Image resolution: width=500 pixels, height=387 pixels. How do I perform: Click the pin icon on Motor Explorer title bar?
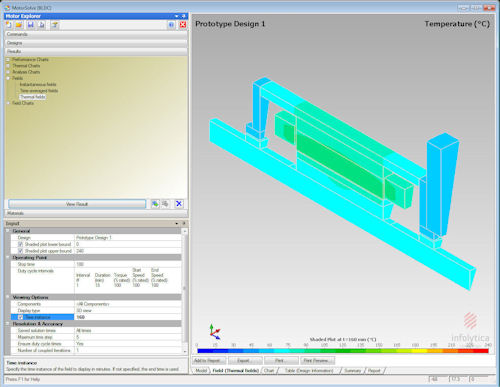pos(183,16)
